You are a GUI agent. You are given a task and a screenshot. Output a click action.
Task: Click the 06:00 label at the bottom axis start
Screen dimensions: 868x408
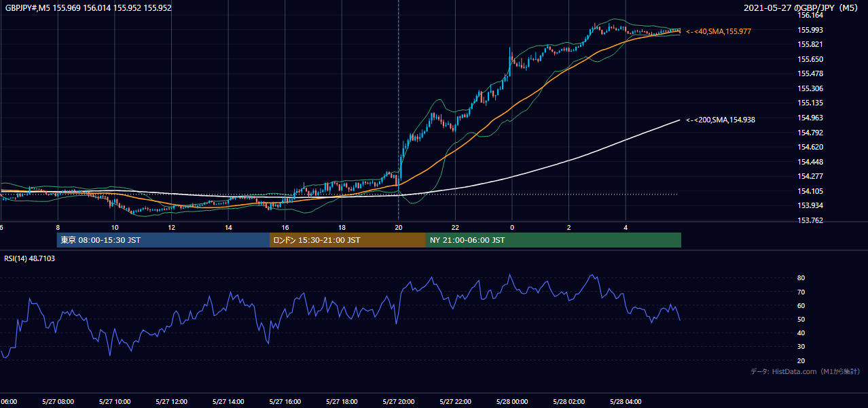8,401
